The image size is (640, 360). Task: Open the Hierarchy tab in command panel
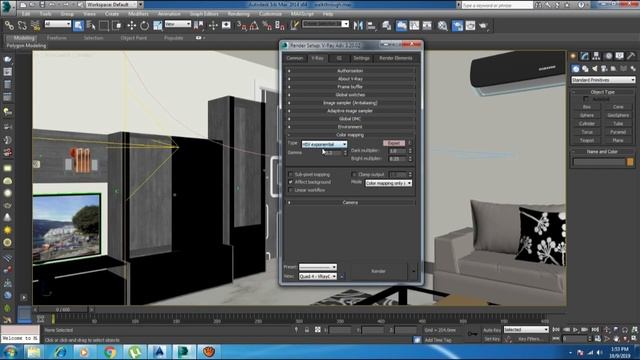(x=596, y=56)
